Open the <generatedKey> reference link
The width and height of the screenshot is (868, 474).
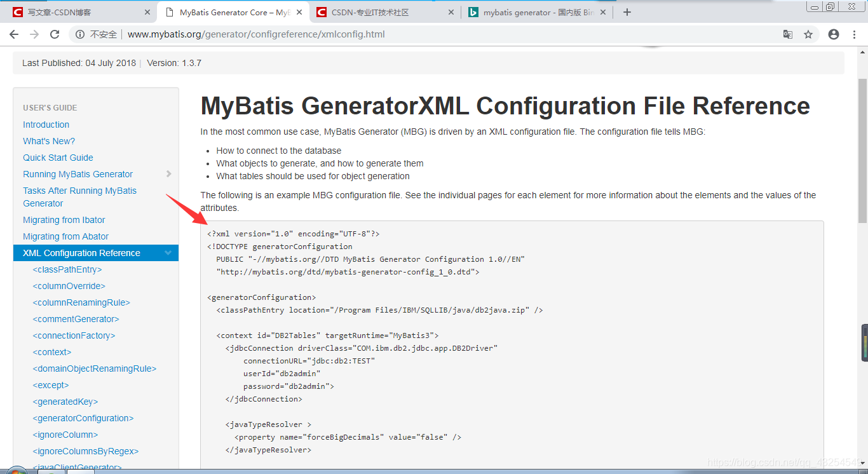[65, 402]
